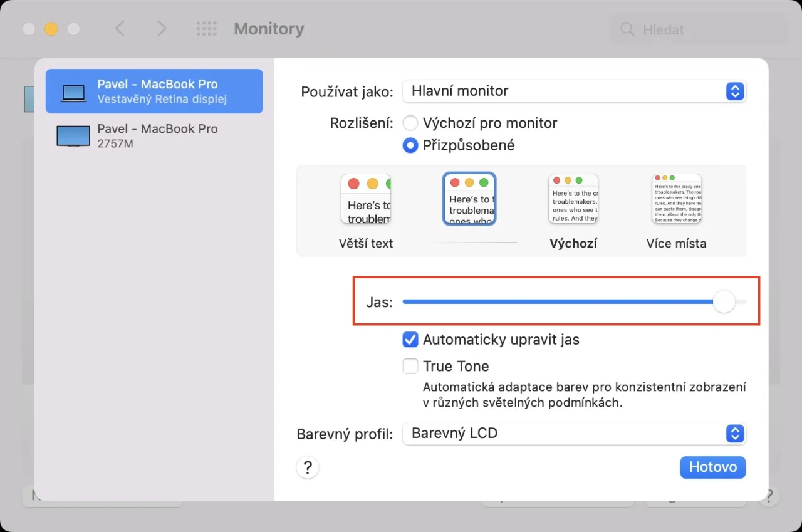Screen dimensions: 802x532
Task: Click the back navigation arrow
Action: [x=120, y=29]
